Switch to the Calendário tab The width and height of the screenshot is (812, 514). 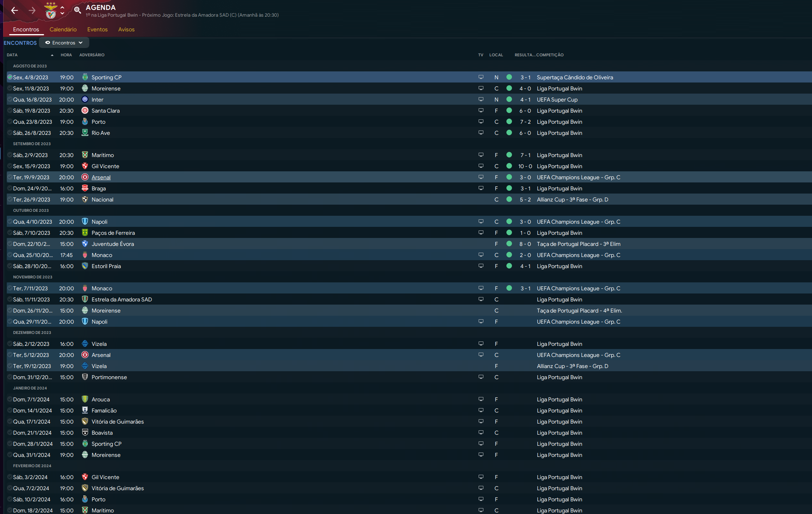coord(63,29)
